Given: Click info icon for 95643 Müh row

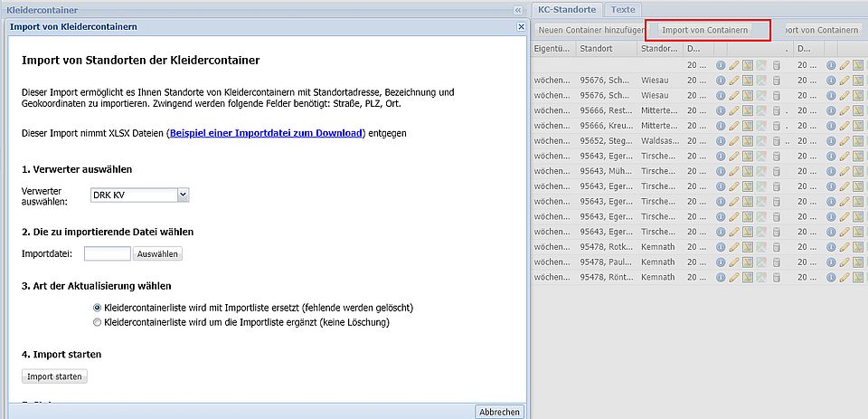Looking at the screenshot, I should 721,171.
